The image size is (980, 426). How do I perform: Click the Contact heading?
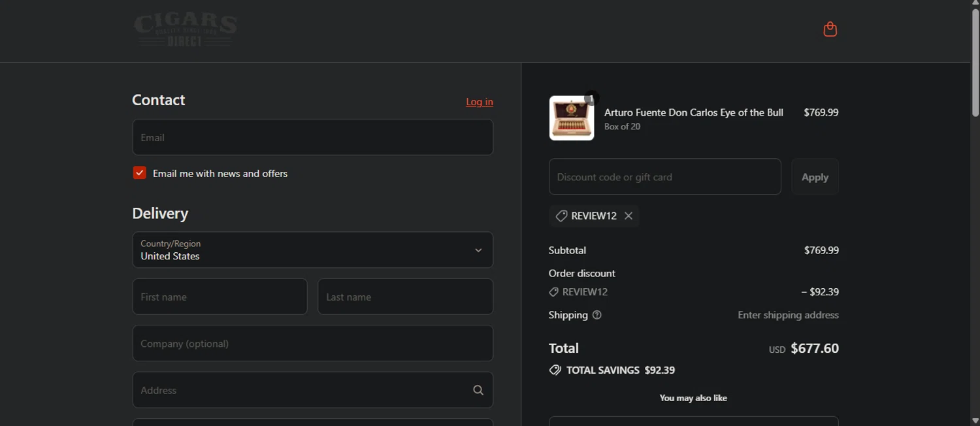[159, 100]
